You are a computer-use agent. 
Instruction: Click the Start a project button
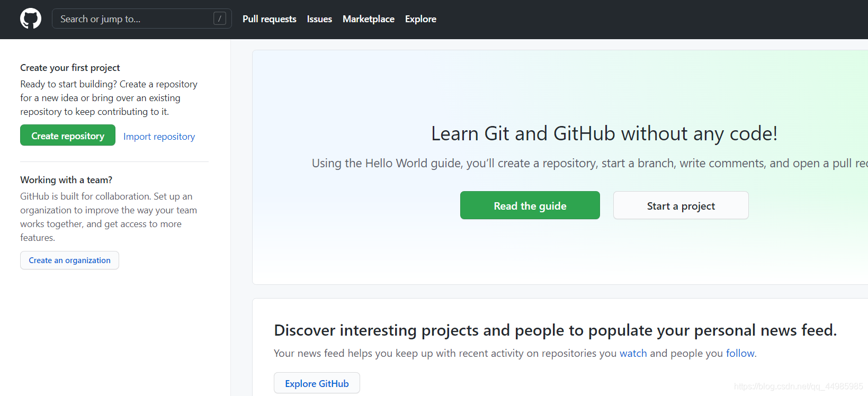click(681, 205)
